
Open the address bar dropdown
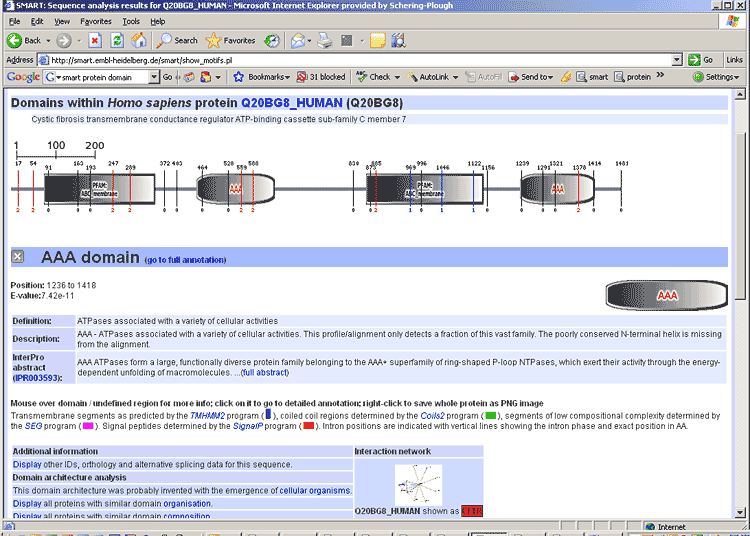[677, 60]
